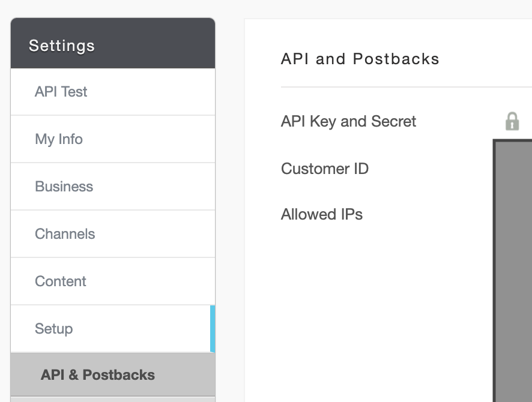Click the API Key and Secret label

pos(349,121)
